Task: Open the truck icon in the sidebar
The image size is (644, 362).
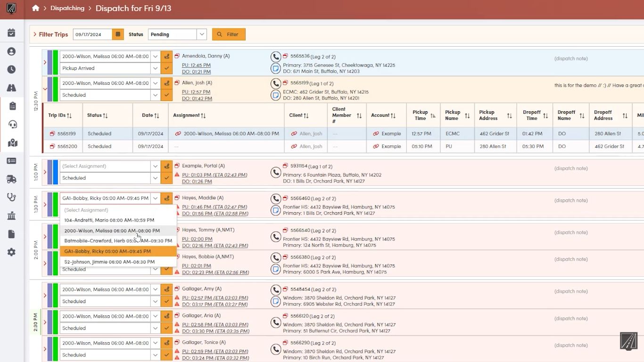Action: tap(11, 179)
